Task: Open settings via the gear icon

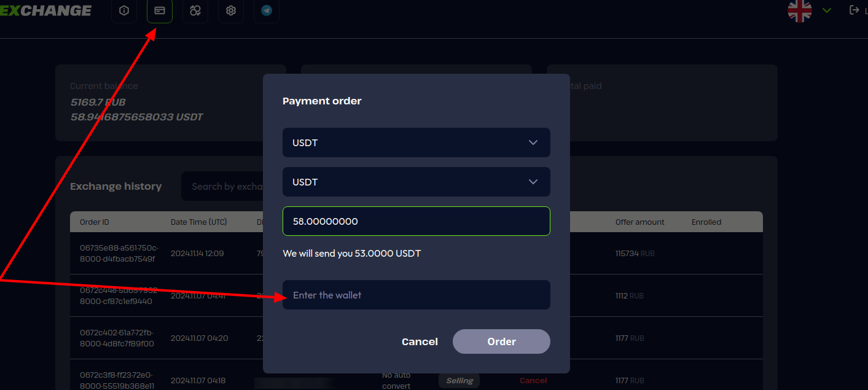Action: point(231,10)
